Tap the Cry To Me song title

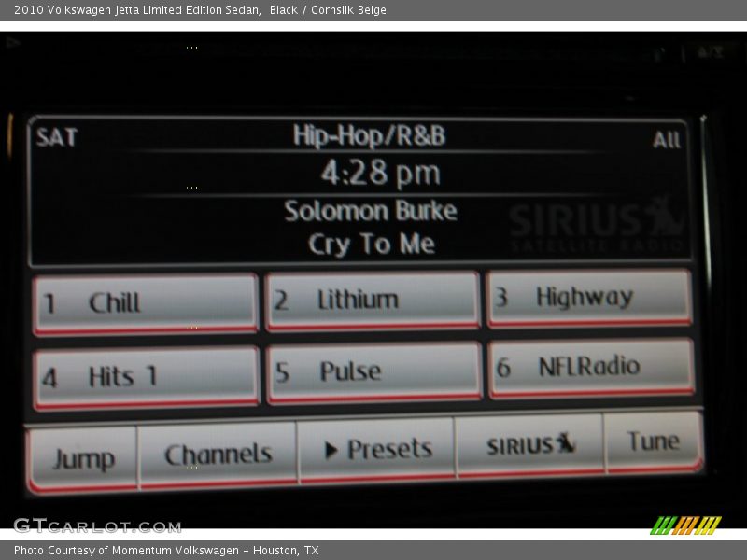coord(372,245)
